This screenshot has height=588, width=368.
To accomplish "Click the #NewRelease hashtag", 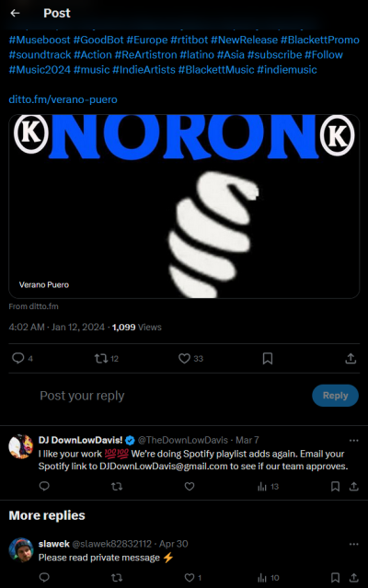I will 245,40.
